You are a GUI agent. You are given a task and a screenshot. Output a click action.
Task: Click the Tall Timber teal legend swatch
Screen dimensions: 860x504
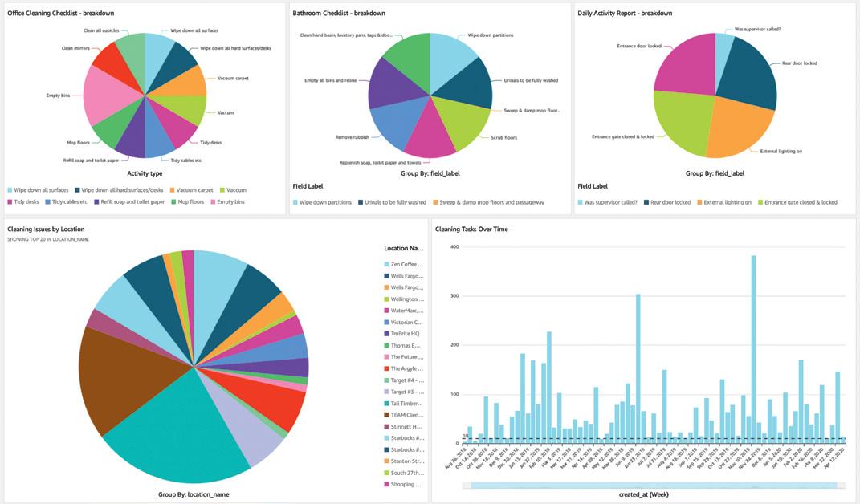pyautogui.click(x=387, y=403)
